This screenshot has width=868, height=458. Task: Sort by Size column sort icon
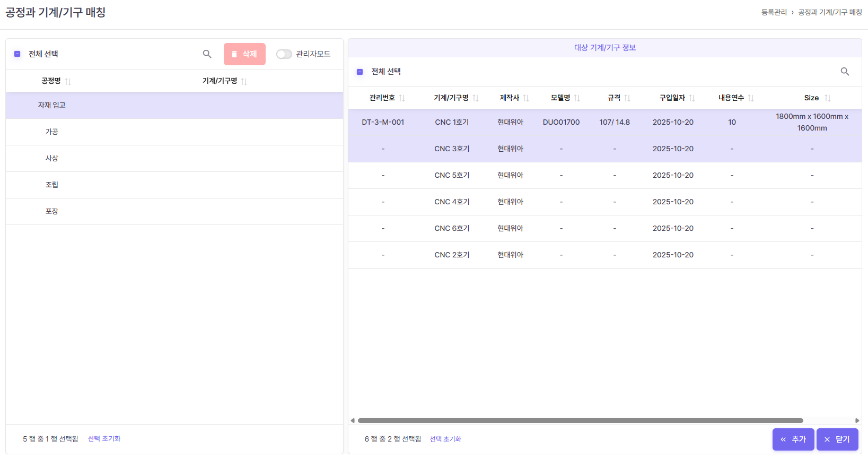[x=828, y=98]
